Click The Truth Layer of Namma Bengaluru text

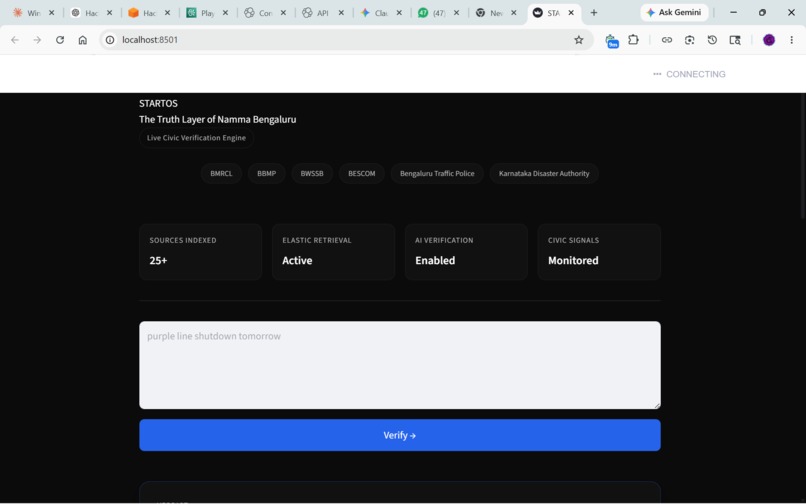(x=217, y=119)
